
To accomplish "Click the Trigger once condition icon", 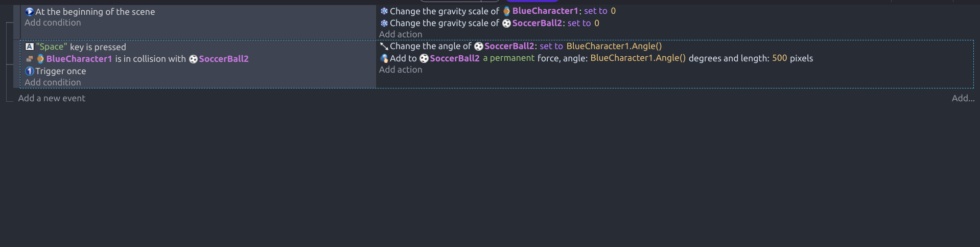I will coord(30,71).
